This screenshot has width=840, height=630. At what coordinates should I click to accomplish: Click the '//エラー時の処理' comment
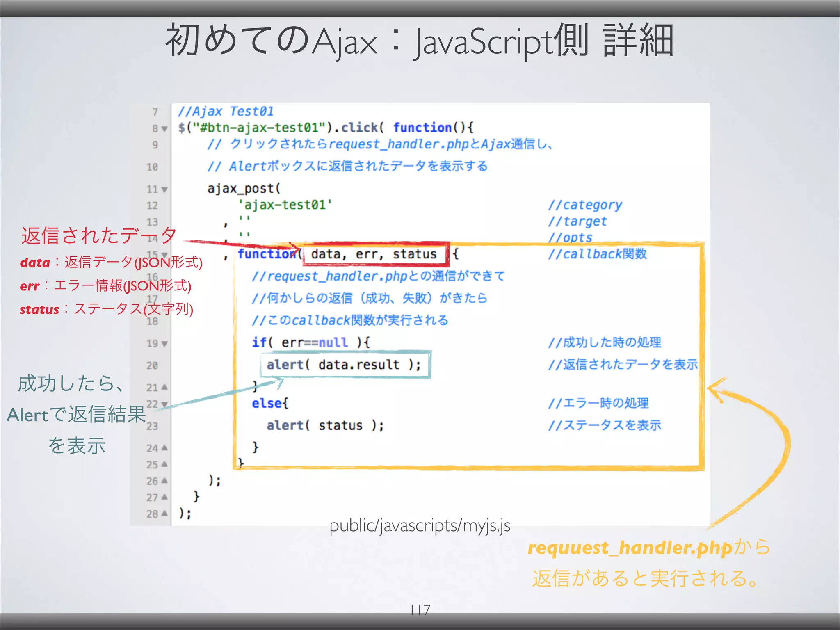pos(599,403)
